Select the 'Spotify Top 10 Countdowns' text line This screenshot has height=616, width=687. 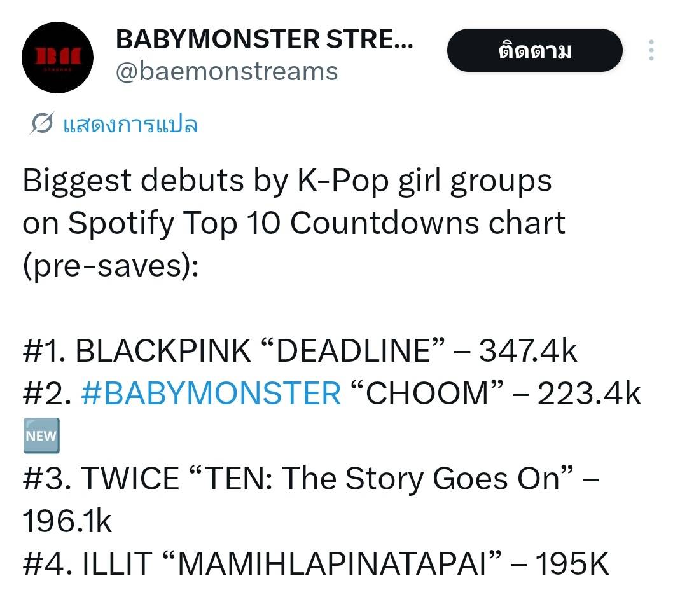click(x=293, y=223)
